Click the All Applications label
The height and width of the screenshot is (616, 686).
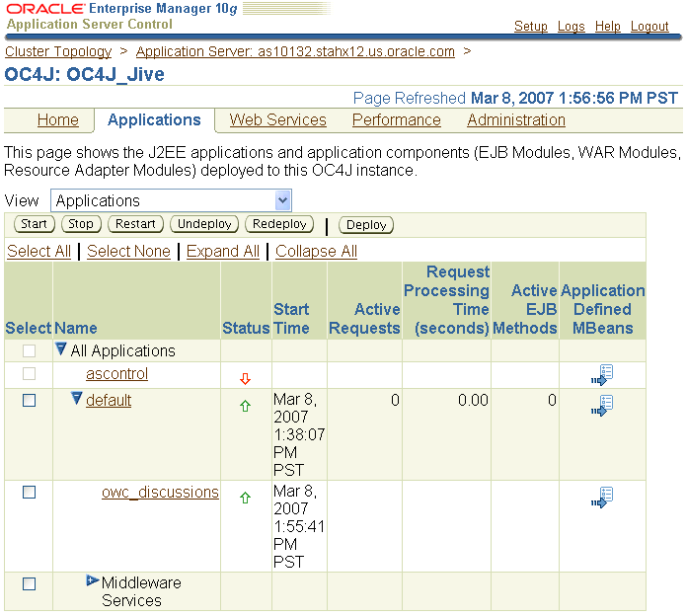[123, 350]
